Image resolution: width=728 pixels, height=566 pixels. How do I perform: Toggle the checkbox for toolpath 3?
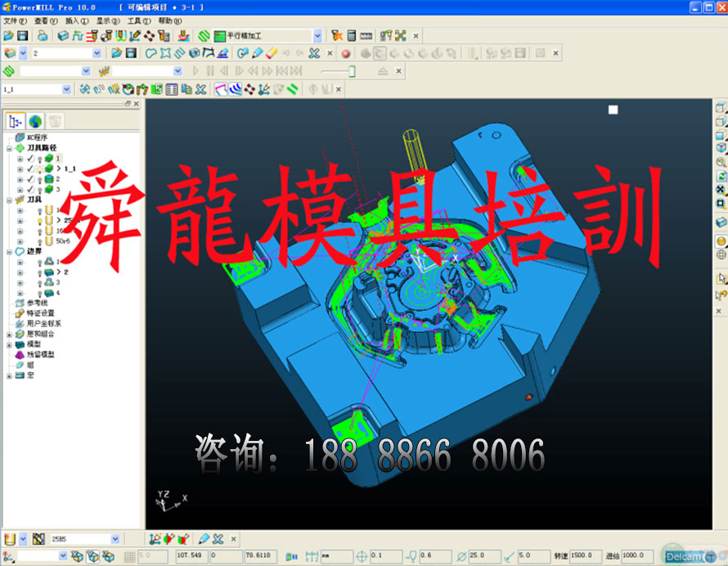pos(30,189)
